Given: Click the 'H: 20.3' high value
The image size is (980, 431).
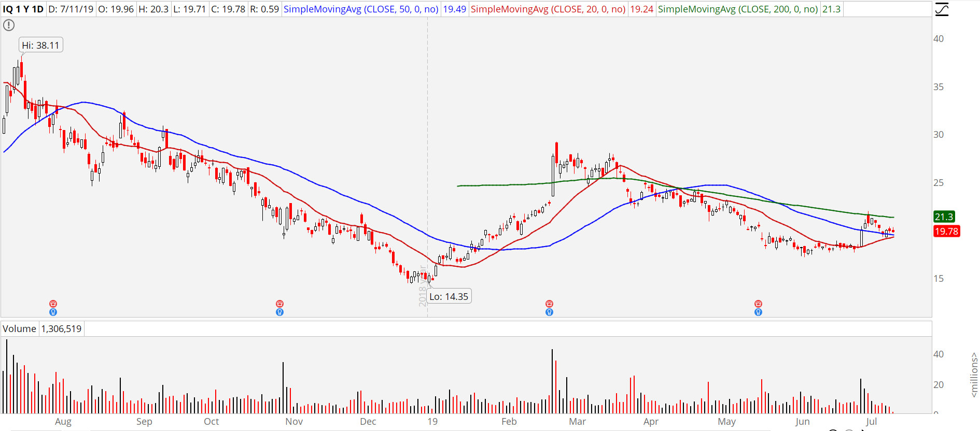Looking at the screenshot, I should coord(153,9).
